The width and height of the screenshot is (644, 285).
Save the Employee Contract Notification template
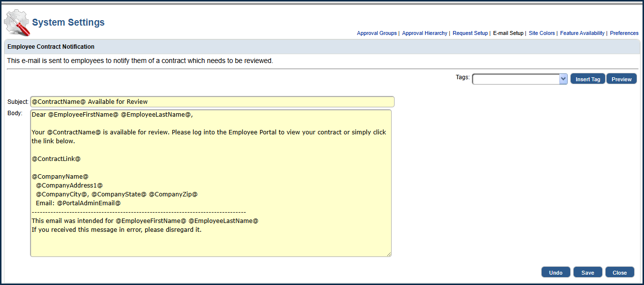tap(587, 273)
